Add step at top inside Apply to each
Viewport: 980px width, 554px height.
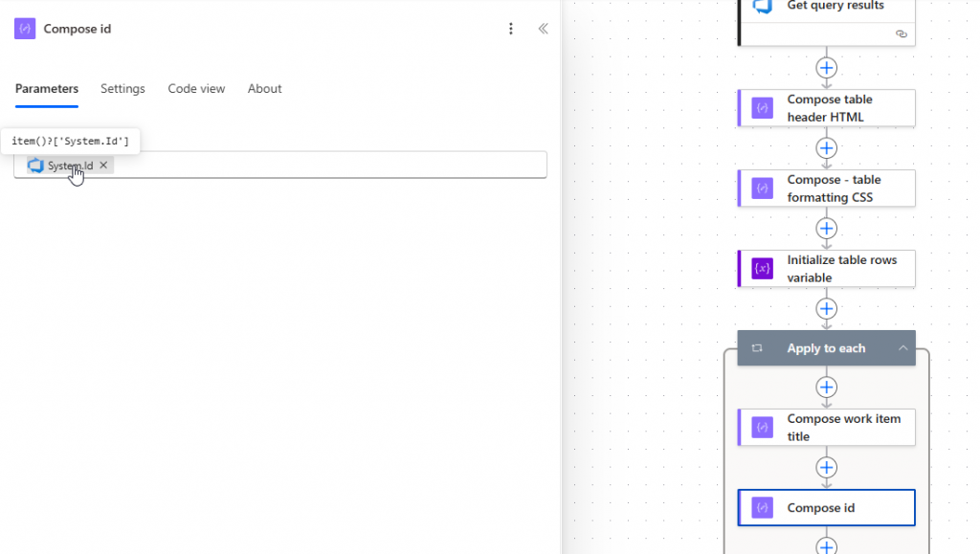[826, 388]
